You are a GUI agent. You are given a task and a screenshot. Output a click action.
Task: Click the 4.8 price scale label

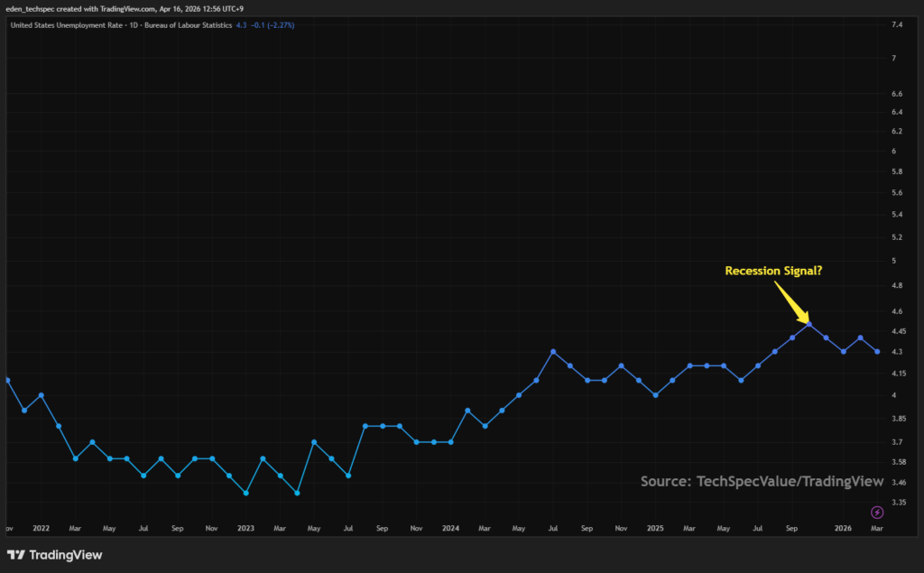point(897,285)
